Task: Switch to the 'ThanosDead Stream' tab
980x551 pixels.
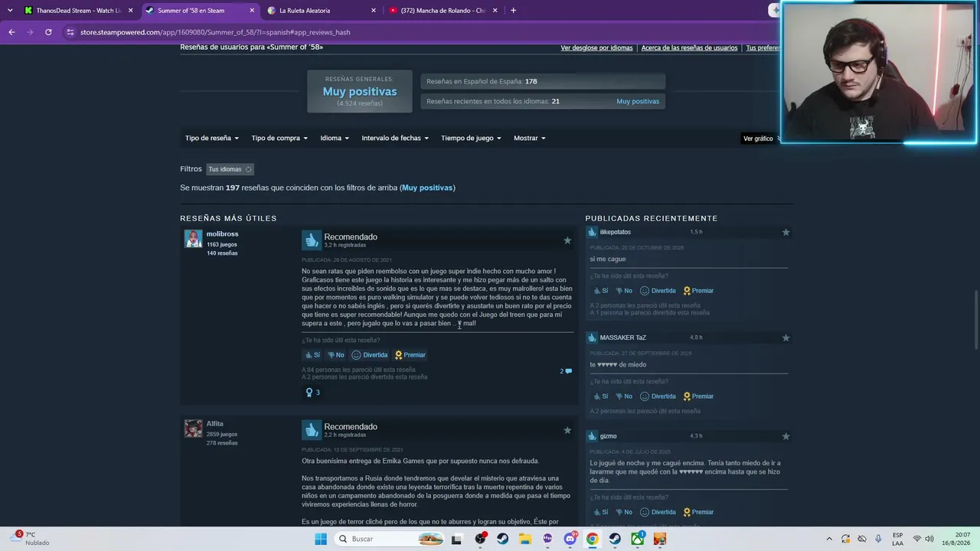Action: 78,11
